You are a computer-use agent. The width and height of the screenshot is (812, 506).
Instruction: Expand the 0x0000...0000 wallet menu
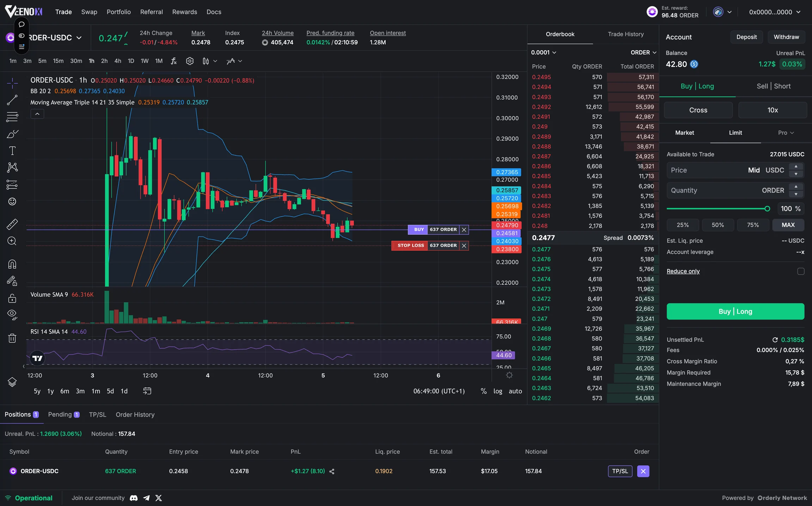click(x=775, y=12)
